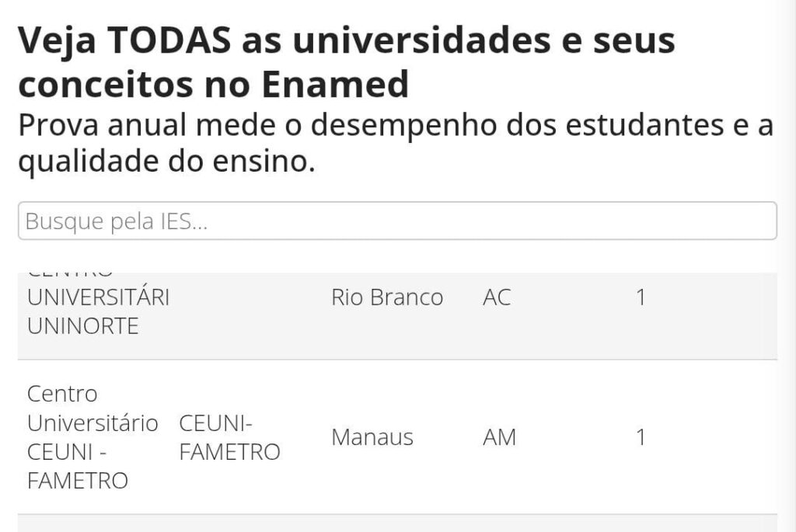796x532 pixels.
Task: Click the word "Enamed" in the headline
Action: [335, 85]
